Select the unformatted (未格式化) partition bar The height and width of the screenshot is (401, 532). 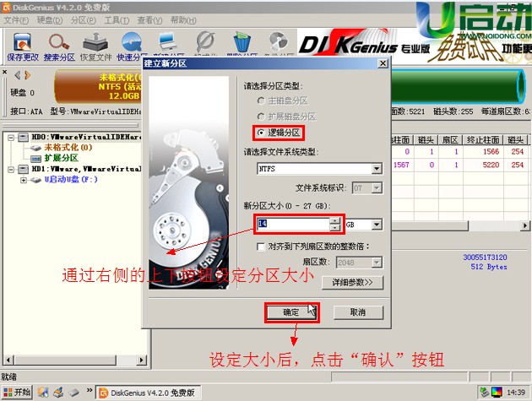coord(99,86)
